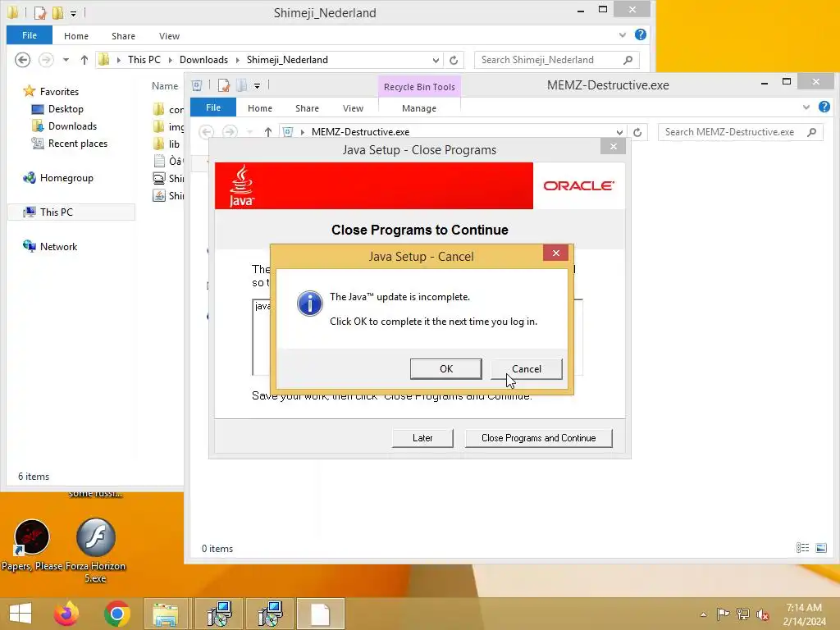The image size is (840, 630).
Task: Select Favorites in navigation pane
Action: pos(59,92)
